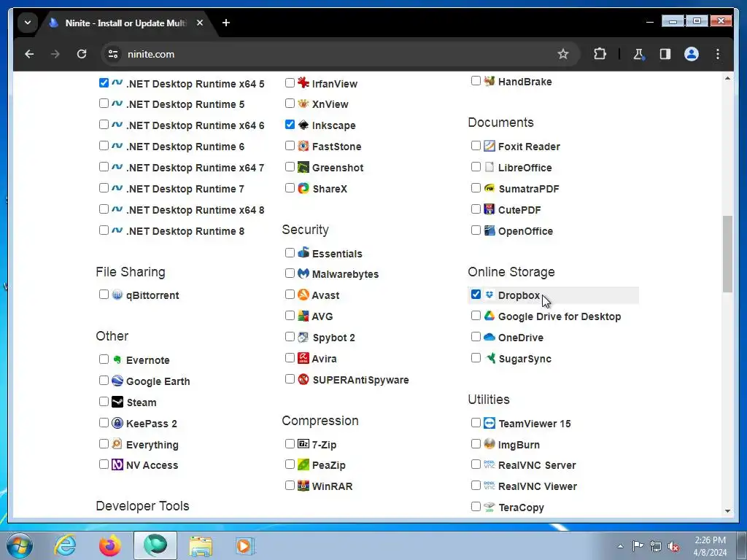Viewport: 747px width, 560px height.
Task: Click the IrfanView app icon
Action: pos(303,82)
